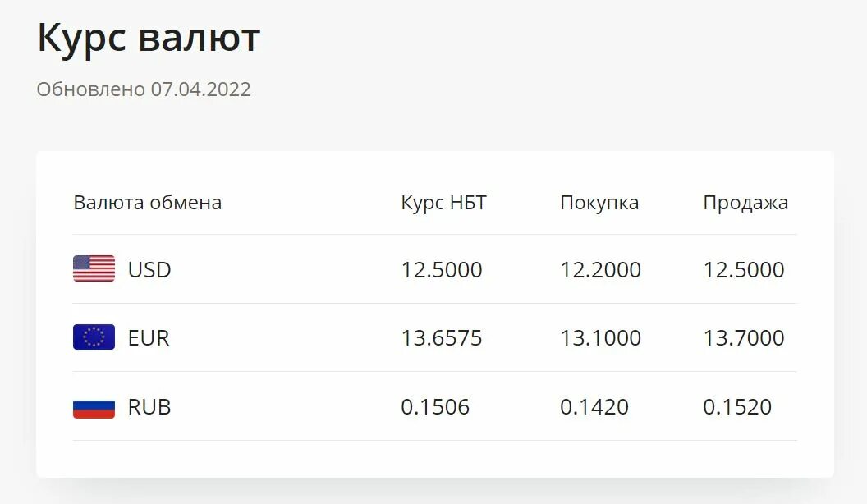Click RUB NBT rate 0.1506
The height and width of the screenshot is (504, 867).
click(x=435, y=406)
